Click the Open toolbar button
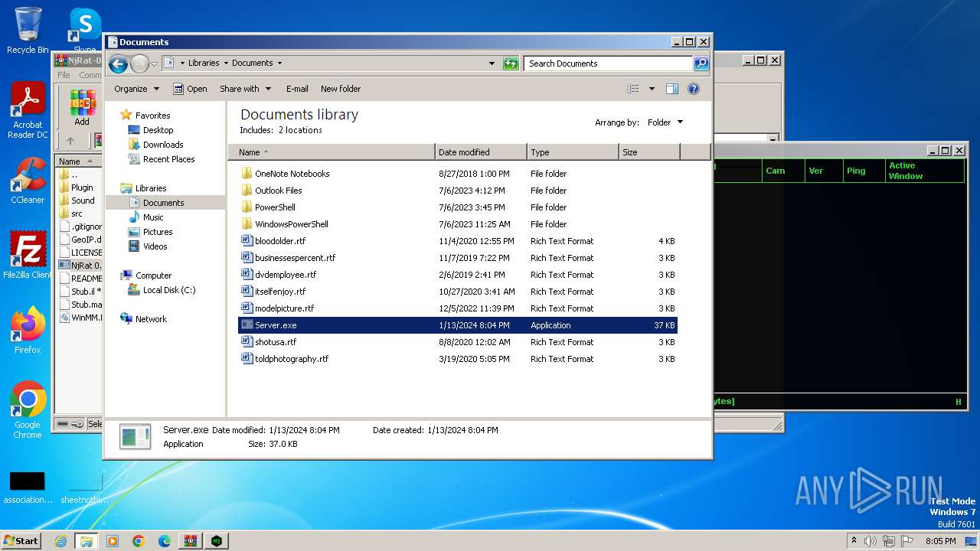 (x=190, y=89)
